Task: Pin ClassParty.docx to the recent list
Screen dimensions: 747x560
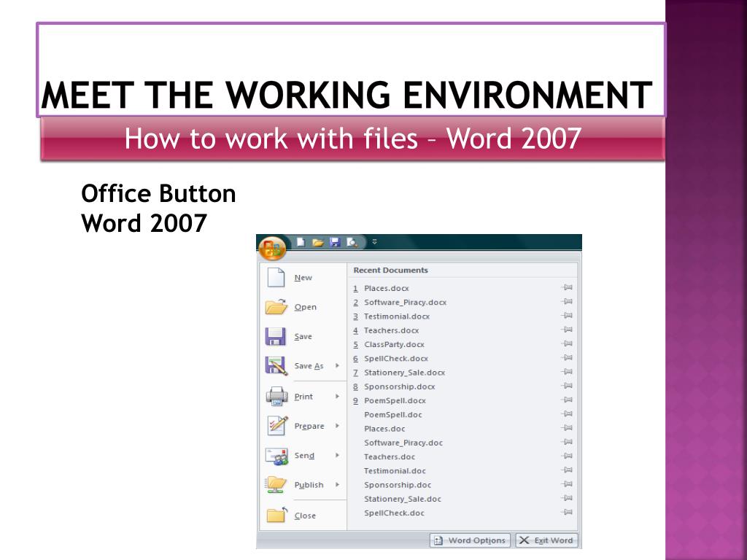Action: coord(567,344)
